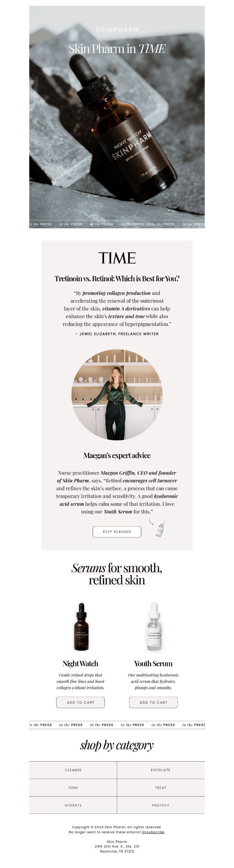Click the SKINPHARM logo at top
234x868 pixels.
coord(117,30)
